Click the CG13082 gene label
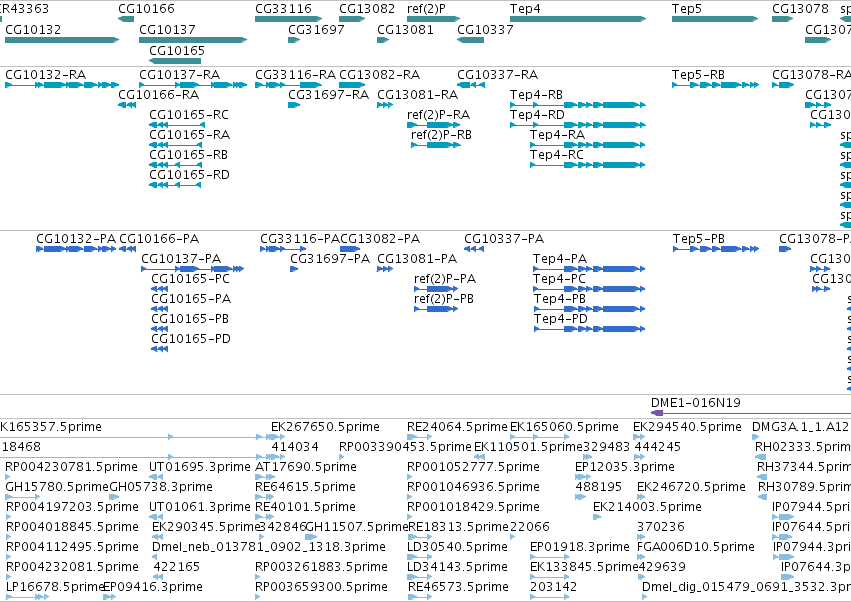Viewport: 851px width, 602px height. [x=367, y=9]
